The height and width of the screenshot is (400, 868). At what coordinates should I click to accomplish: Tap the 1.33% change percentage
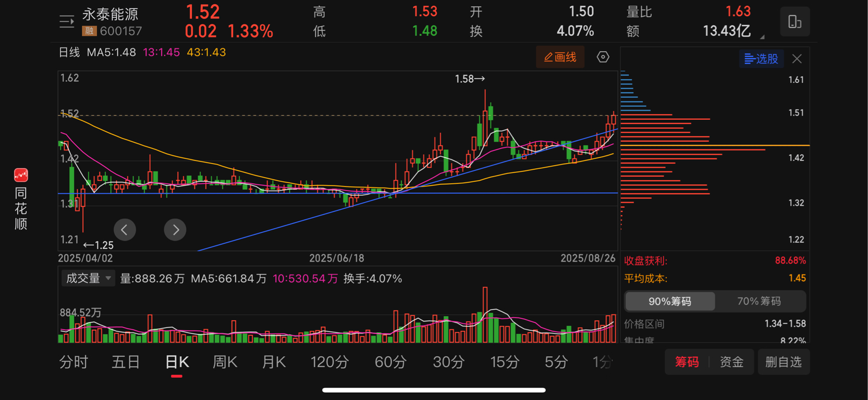coord(250,31)
